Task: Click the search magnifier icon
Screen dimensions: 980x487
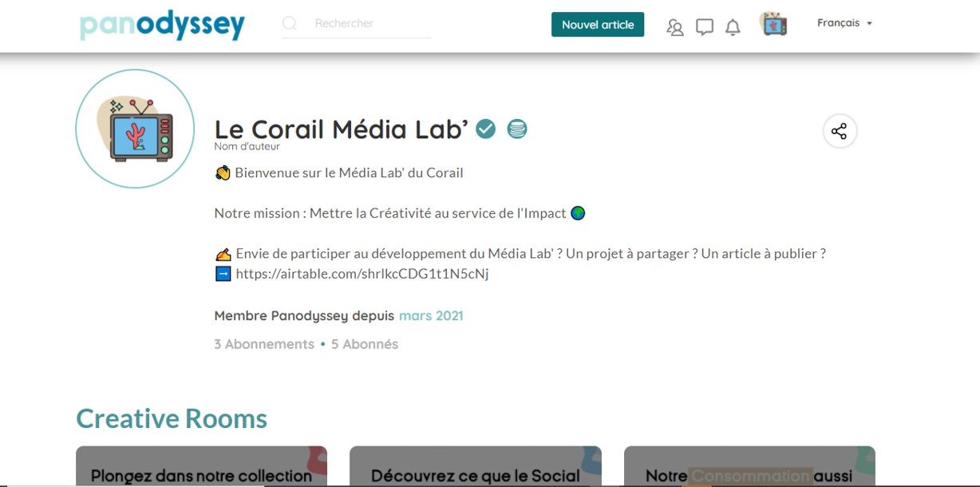Action: tap(290, 24)
